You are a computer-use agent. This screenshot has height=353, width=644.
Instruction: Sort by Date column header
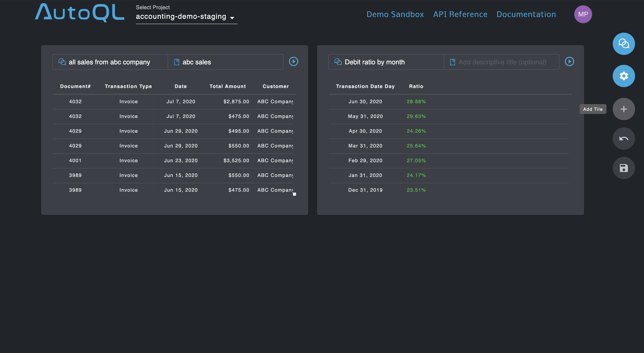click(x=181, y=86)
